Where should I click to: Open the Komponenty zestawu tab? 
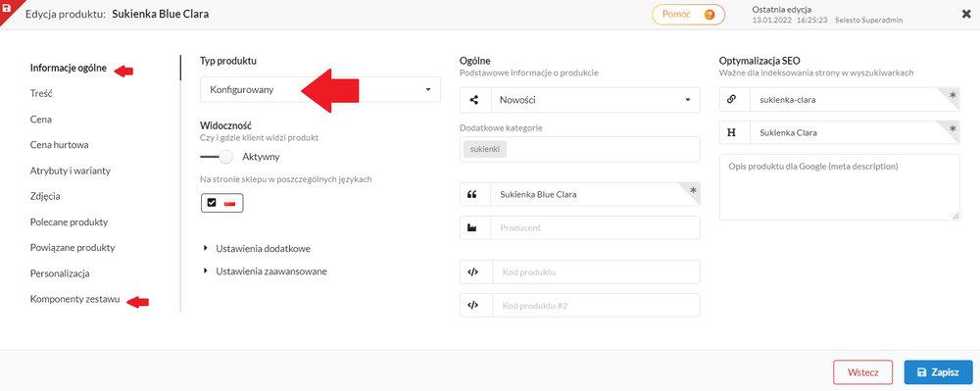tap(75, 299)
